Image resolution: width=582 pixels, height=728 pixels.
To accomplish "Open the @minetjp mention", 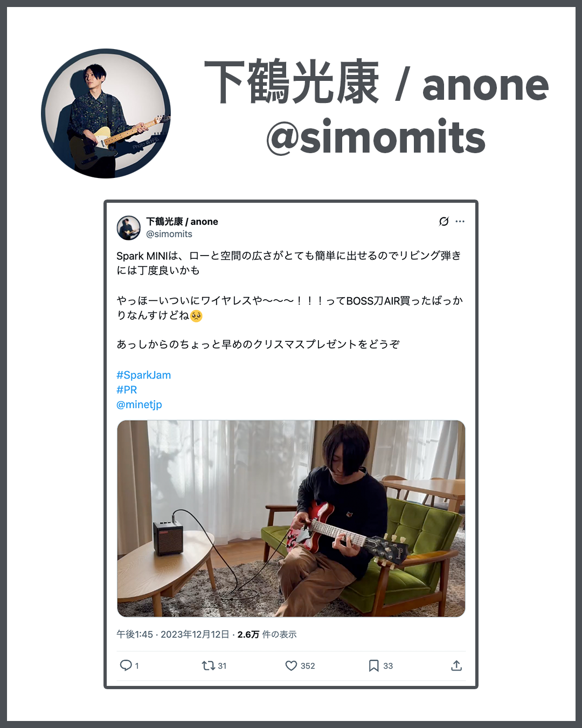I will (139, 404).
